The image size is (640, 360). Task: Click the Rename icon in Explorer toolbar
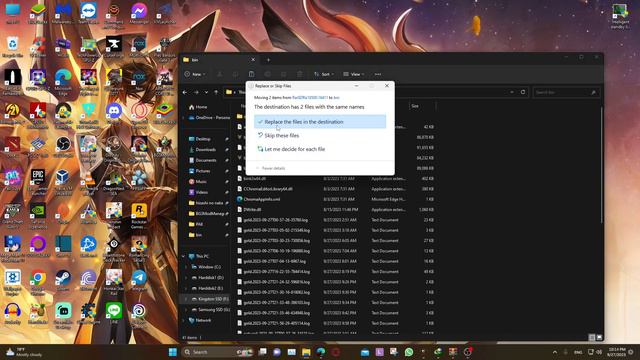coord(267,74)
